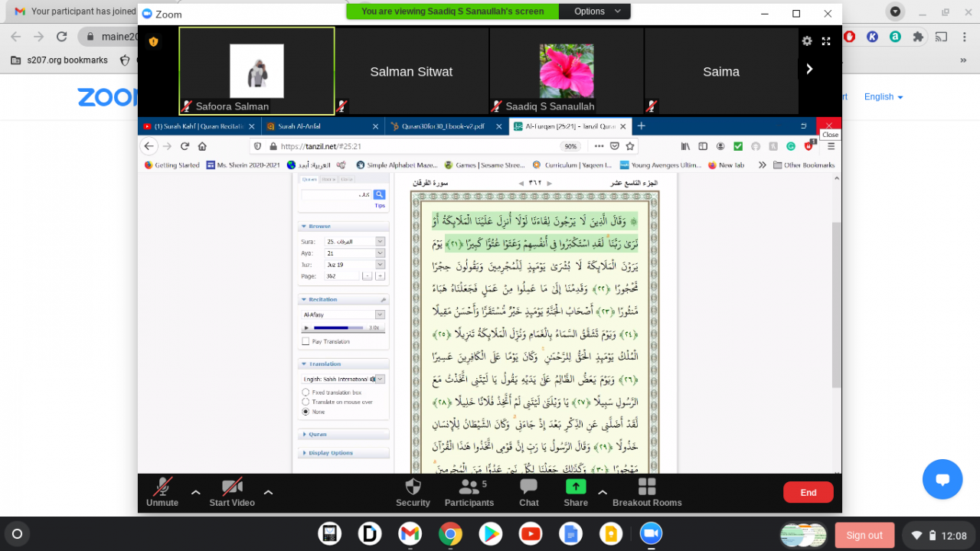Unmute the microphone in Zoom
Viewport: 980px width, 551px height.
[162, 492]
